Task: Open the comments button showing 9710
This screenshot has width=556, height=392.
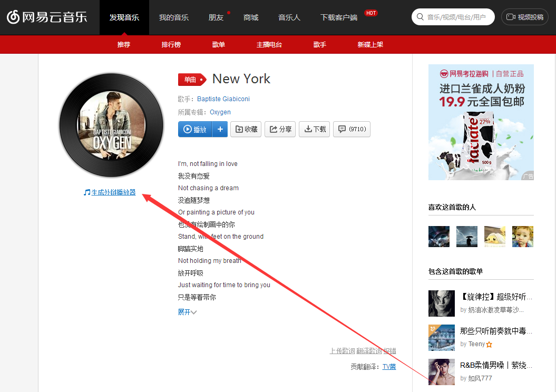Action: 352,129
